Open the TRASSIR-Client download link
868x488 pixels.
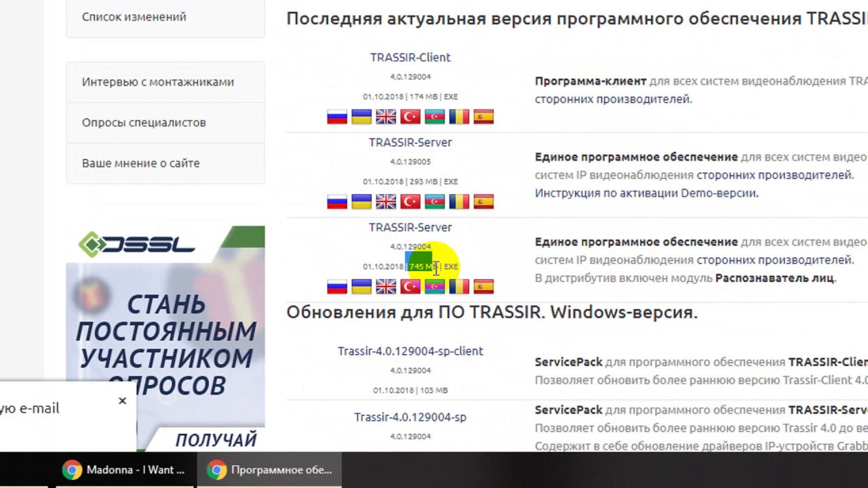pos(410,58)
